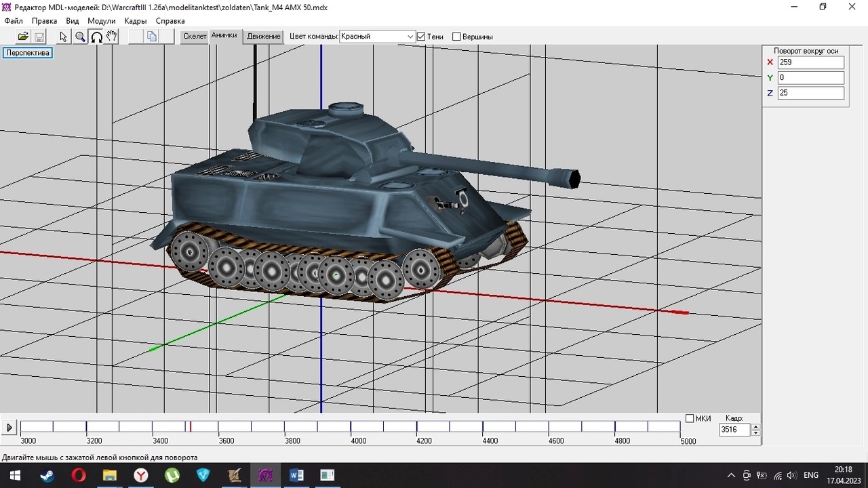
Task: Click the battery power tray icon
Action: tap(762, 475)
